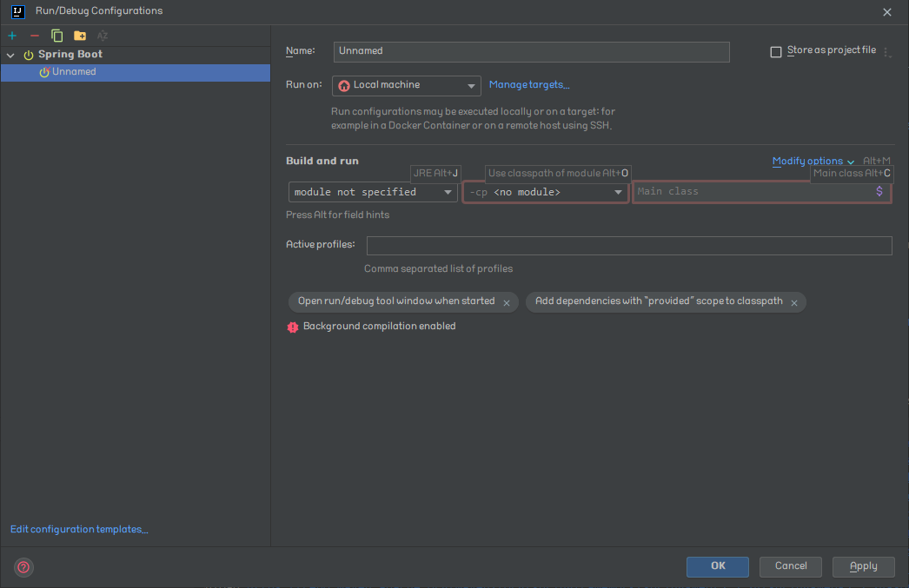
Task: Click the Unnamed configuration's Spring Boot icon
Action: click(44, 72)
